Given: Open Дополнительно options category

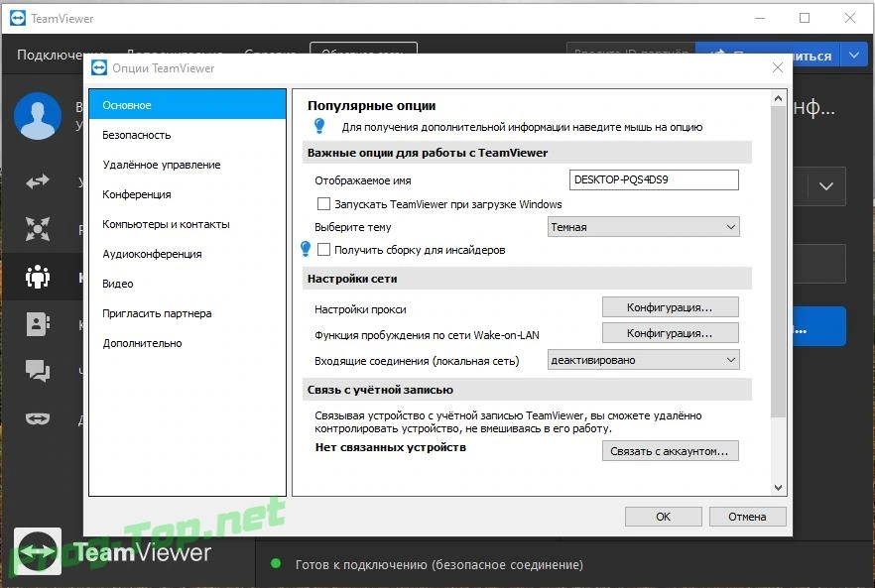Looking at the screenshot, I should coord(187,343).
